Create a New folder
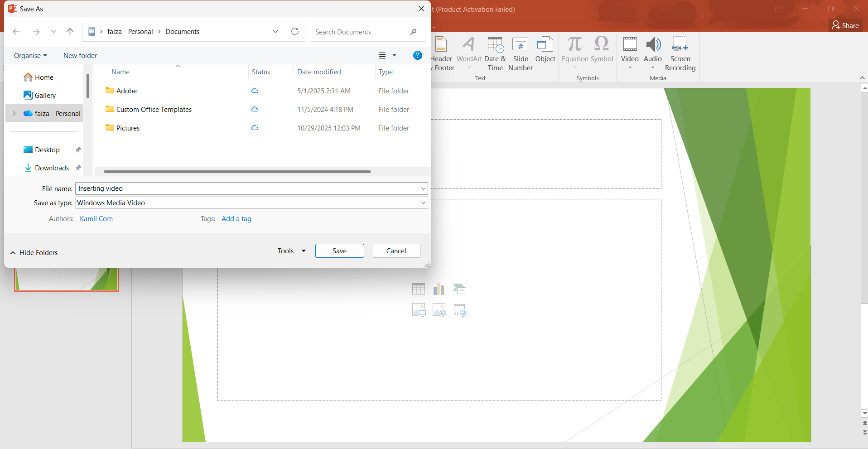This screenshot has width=868, height=449. (80, 56)
